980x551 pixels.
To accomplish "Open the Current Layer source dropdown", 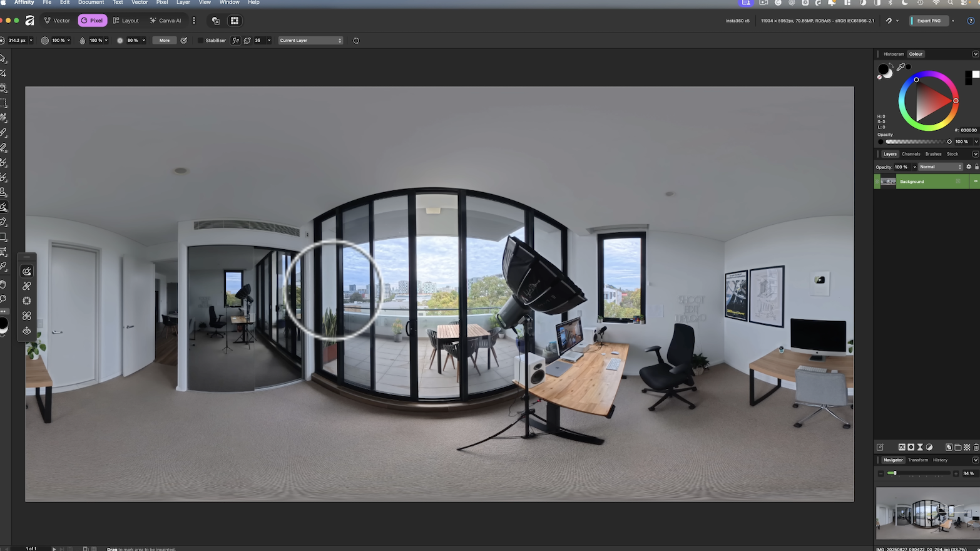I will tap(310, 41).
